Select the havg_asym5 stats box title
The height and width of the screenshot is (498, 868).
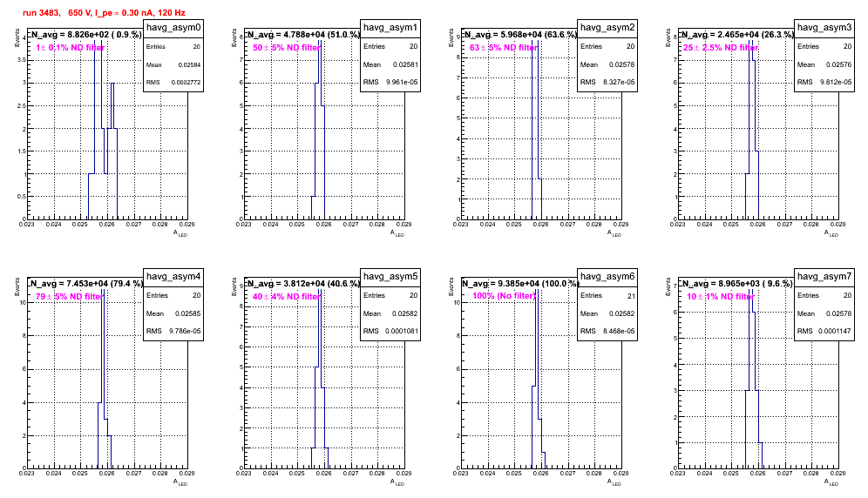point(390,277)
